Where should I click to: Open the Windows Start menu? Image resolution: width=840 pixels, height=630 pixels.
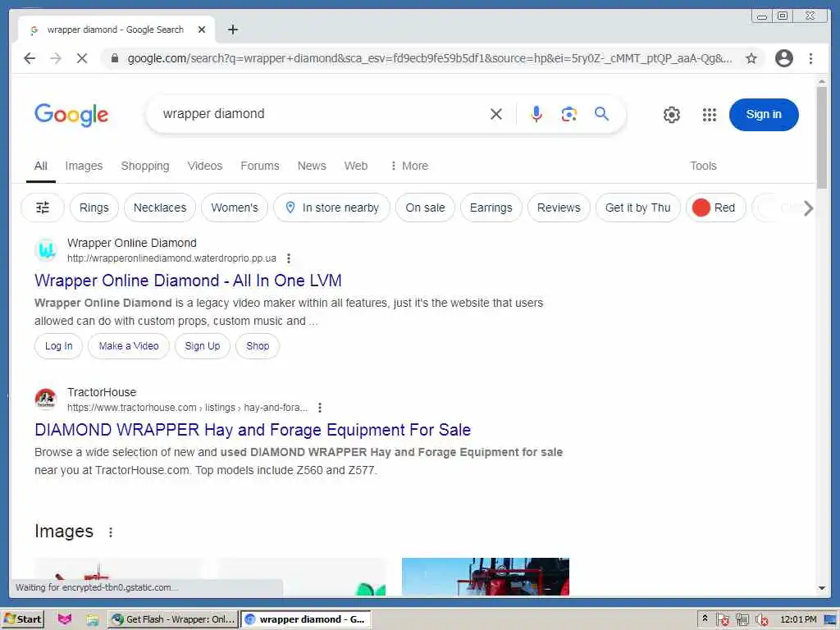pos(22,619)
